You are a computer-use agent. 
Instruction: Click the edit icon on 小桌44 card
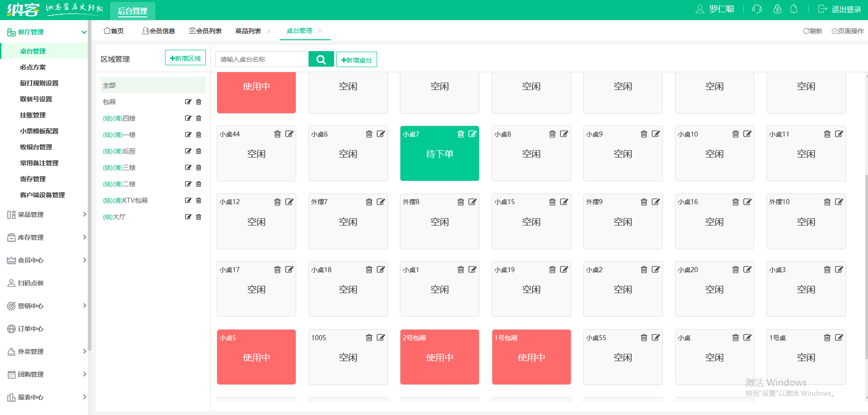tap(289, 134)
